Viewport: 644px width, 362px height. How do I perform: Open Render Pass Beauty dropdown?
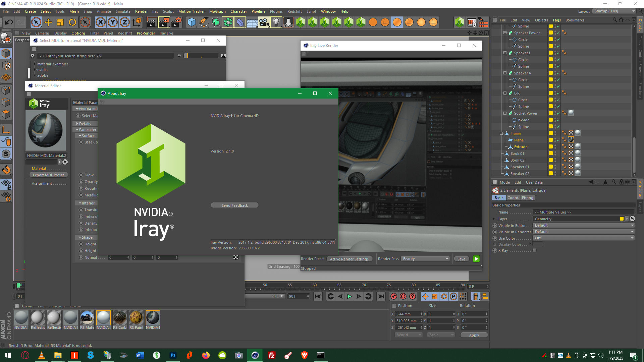click(425, 259)
